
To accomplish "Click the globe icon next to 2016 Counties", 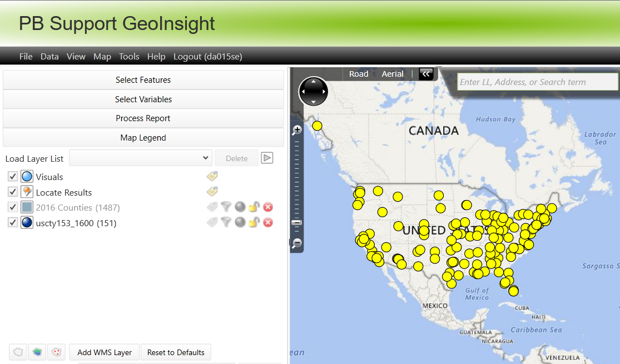I will [240, 207].
